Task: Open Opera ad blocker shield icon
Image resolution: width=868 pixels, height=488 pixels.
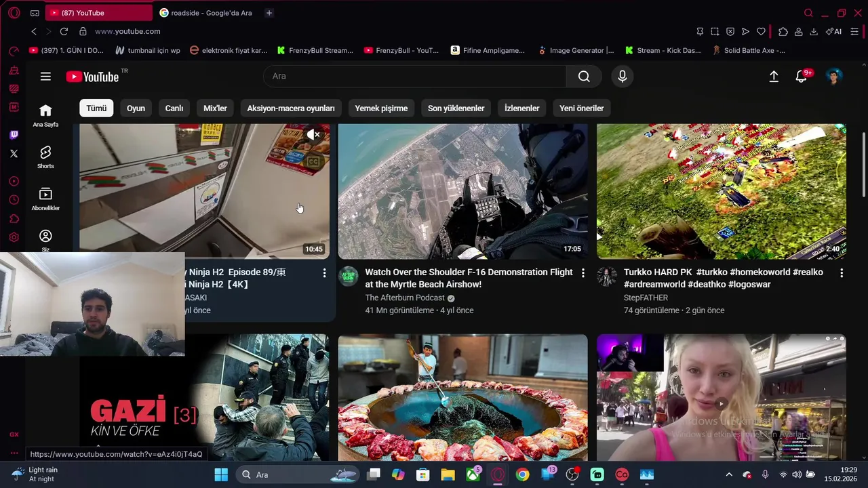Action: pyautogui.click(x=730, y=31)
